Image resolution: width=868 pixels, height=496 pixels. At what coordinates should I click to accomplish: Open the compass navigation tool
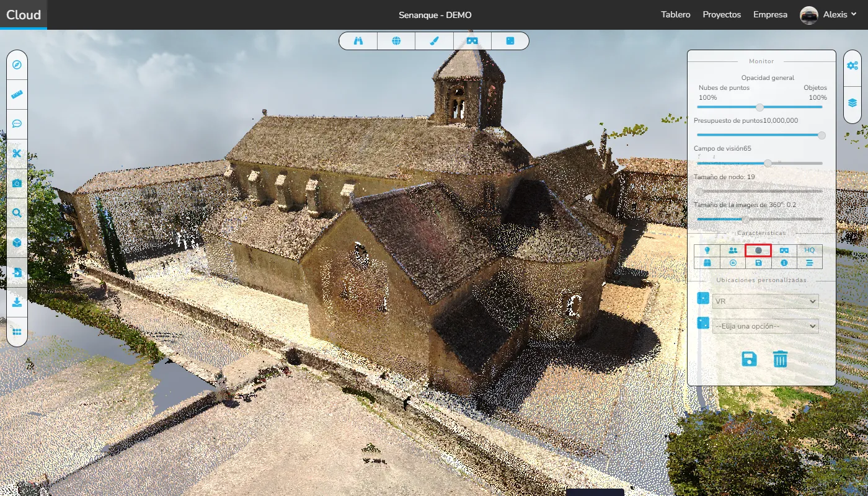tap(17, 64)
